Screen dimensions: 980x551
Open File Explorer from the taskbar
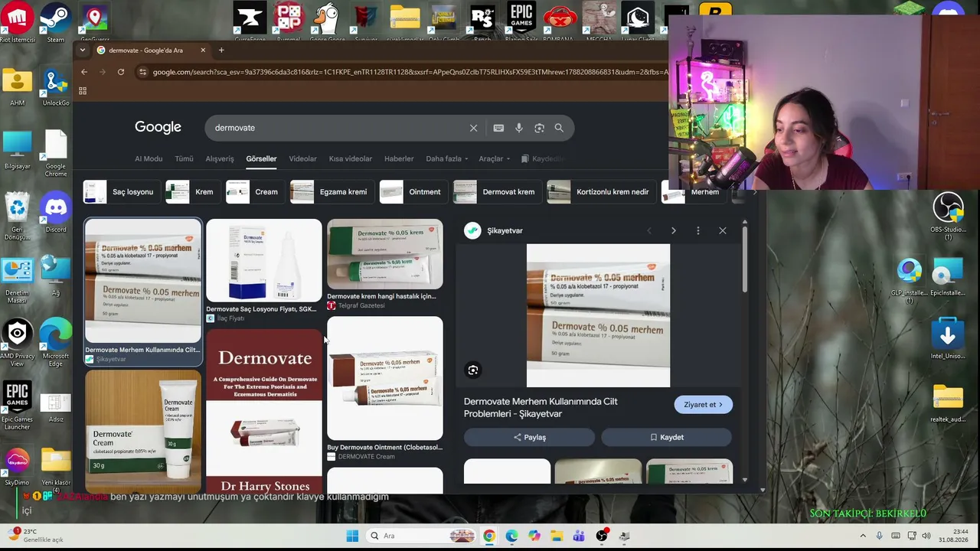557,536
